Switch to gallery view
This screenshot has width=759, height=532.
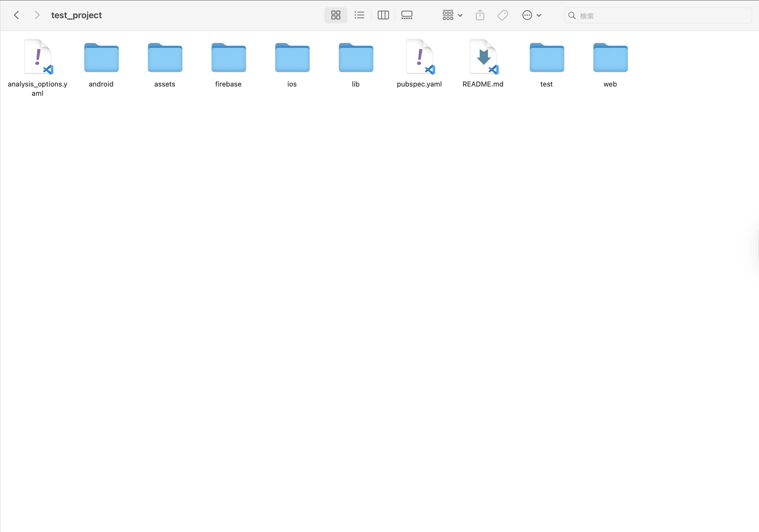point(407,15)
